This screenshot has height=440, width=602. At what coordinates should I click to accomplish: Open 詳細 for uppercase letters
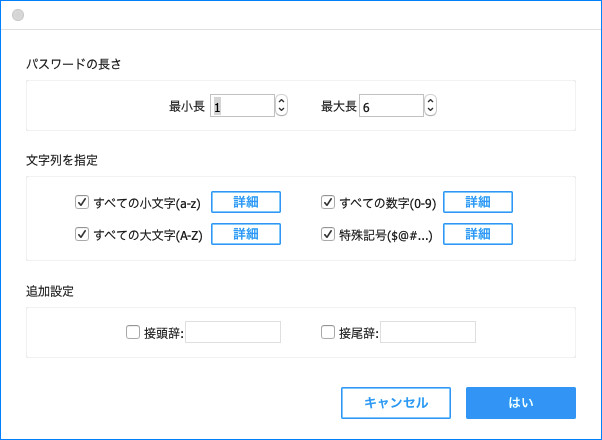point(245,234)
